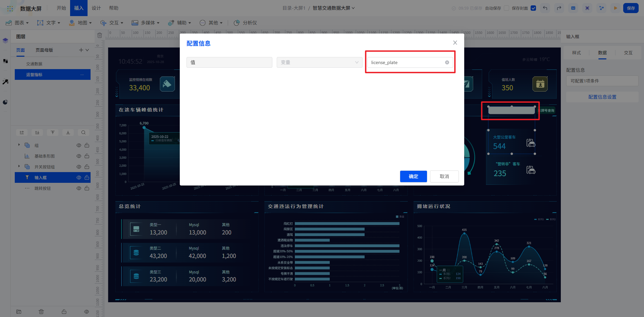Expand the 开关按钮组 layer group
This screenshot has height=317, width=644.
19,166
